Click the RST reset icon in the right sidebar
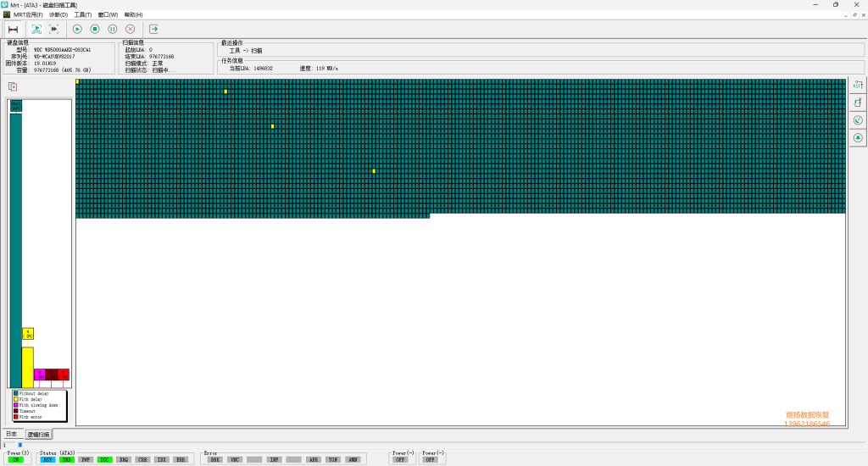The height and width of the screenshot is (466, 868). point(858,86)
